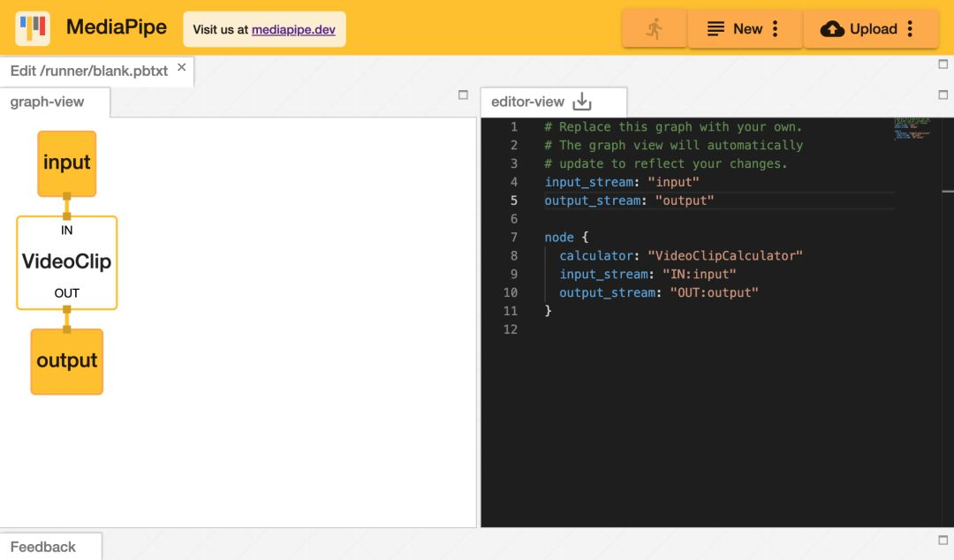The image size is (954, 560).
Task: Maximize the graph-view panel square icon
Action: (463, 95)
